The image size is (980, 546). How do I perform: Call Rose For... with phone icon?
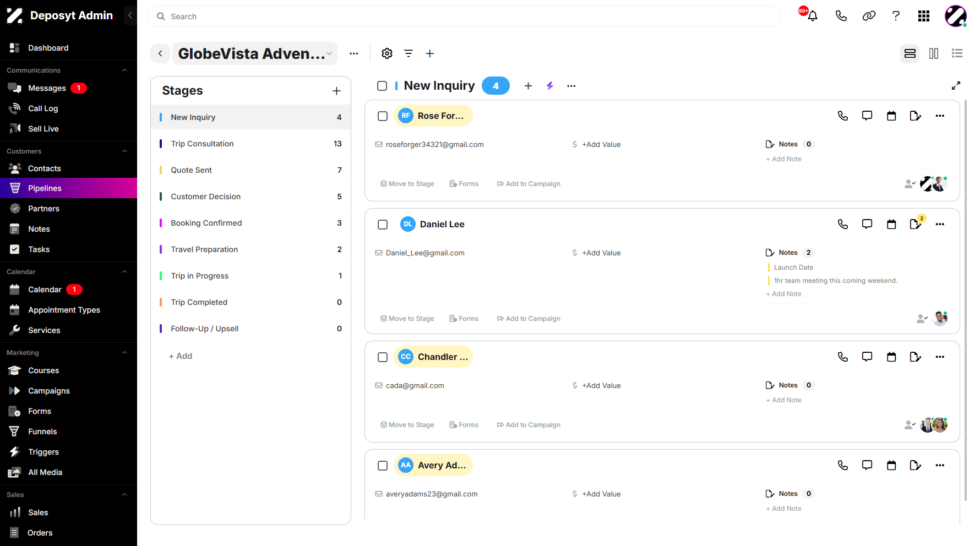pos(843,116)
